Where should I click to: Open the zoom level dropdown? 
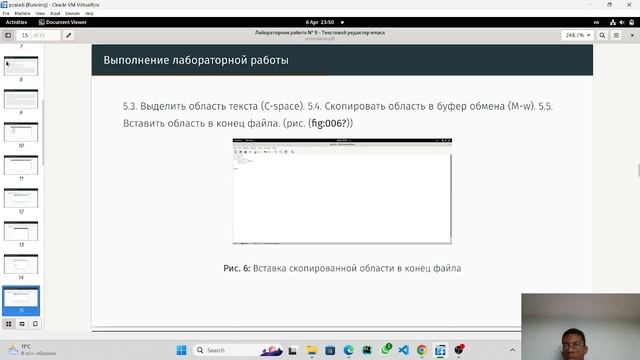[578, 36]
